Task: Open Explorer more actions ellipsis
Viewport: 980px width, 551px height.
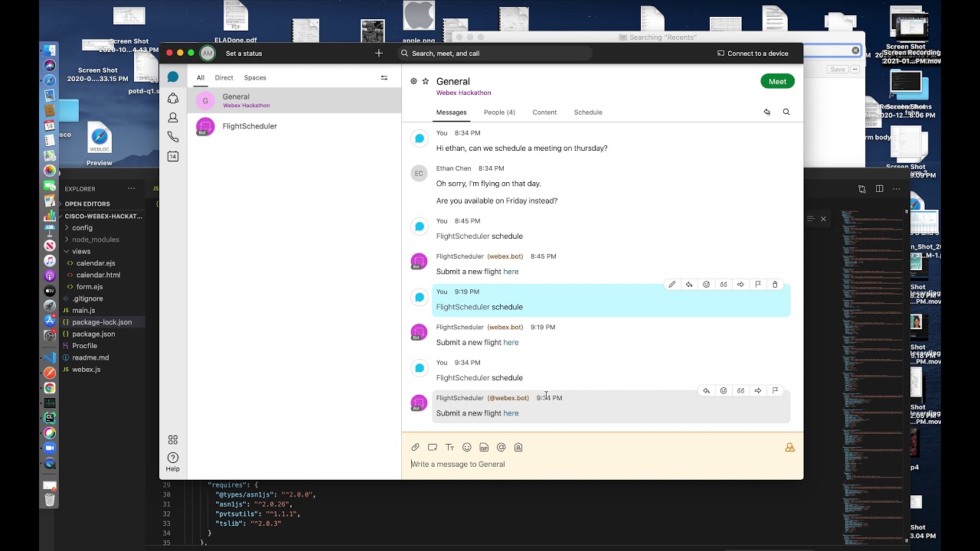Action: 131,189
